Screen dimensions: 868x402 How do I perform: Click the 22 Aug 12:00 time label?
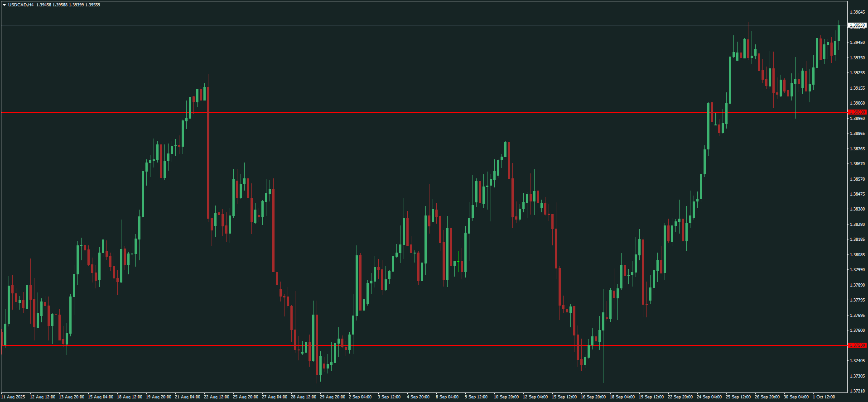pos(217,397)
